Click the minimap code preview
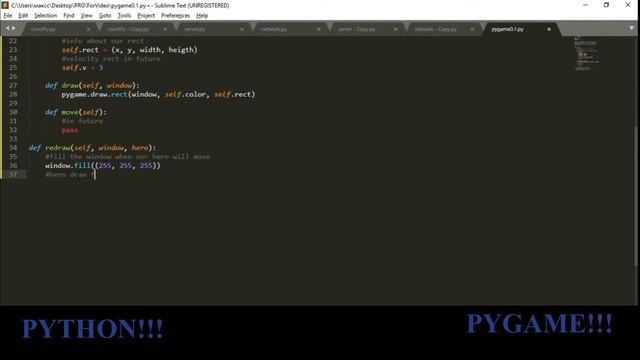The height and width of the screenshot is (360, 640). pos(587,53)
